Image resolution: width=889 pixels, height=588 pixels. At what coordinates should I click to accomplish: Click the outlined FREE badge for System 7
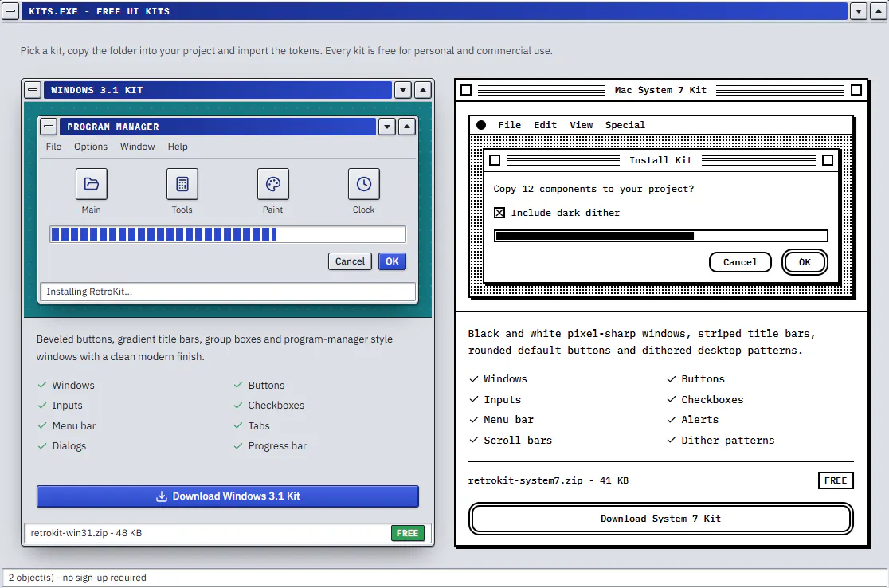click(x=836, y=480)
